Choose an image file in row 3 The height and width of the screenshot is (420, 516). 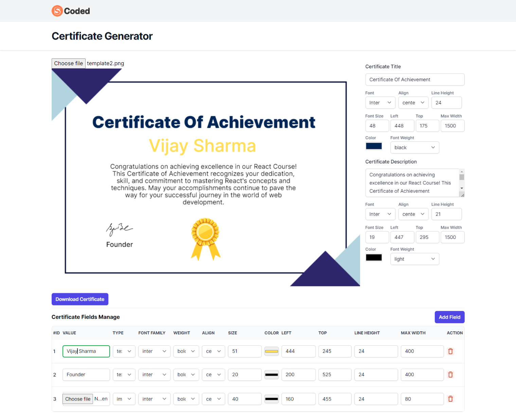coord(78,399)
